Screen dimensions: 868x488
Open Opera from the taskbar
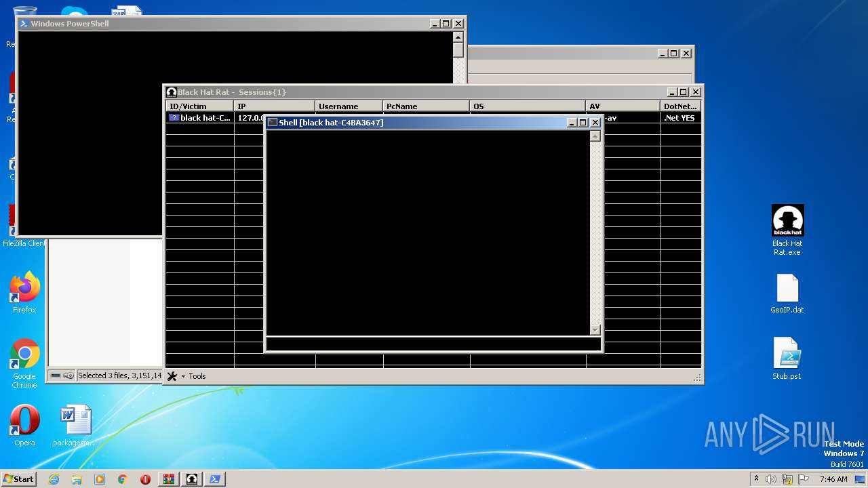click(145, 479)
